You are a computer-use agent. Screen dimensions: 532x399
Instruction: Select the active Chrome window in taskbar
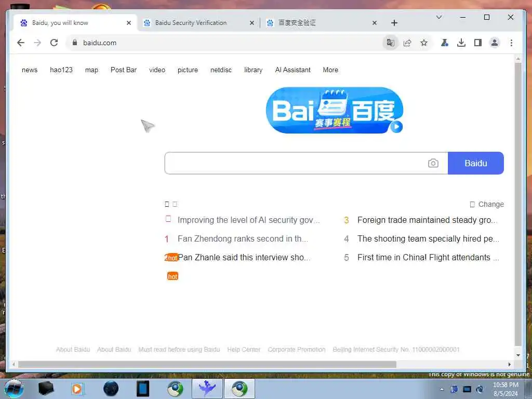coord(240,389)
